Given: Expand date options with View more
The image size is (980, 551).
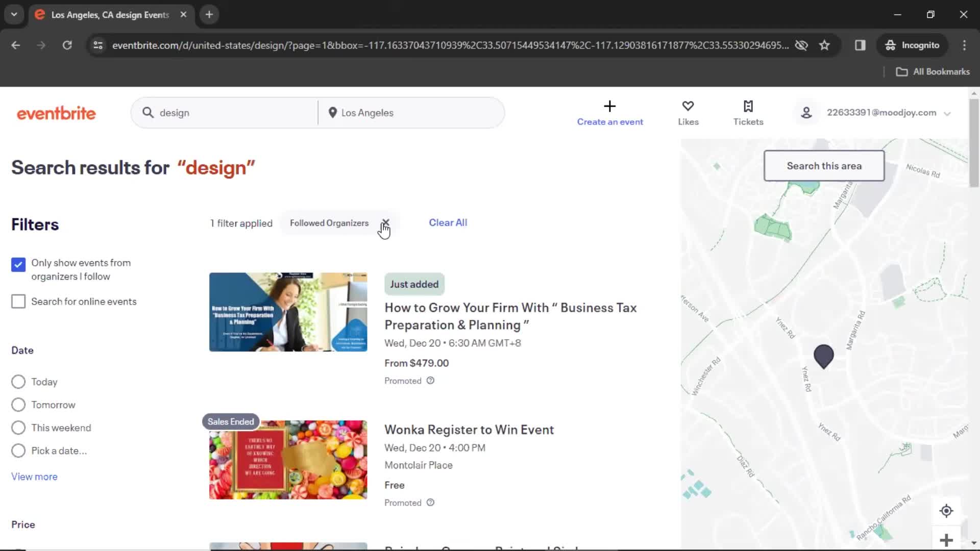Looking at the screenshot, I should coord(34,477).
